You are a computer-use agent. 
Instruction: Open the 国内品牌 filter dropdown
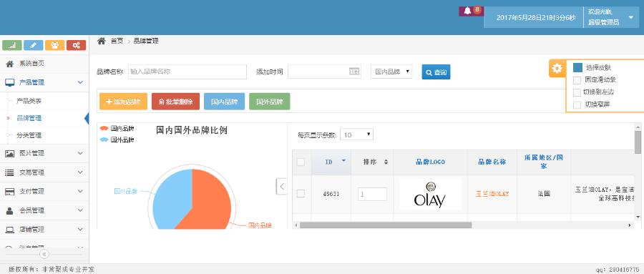391,72
